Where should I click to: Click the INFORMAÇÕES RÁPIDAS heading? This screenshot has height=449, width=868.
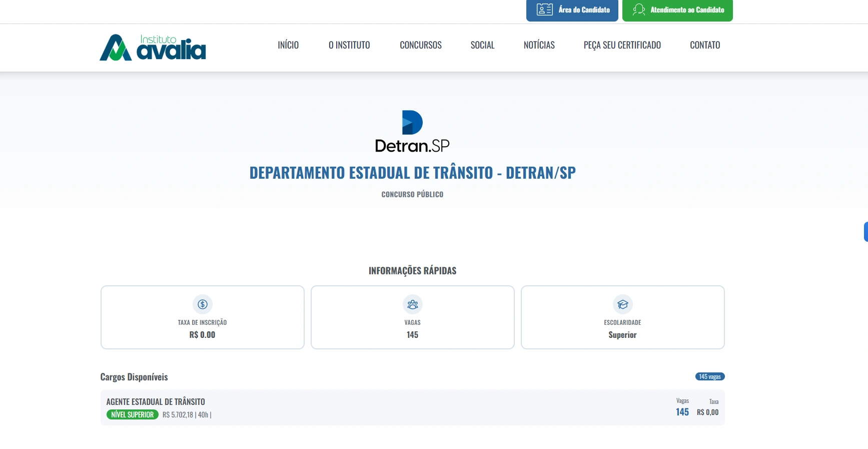pos(413,271)
